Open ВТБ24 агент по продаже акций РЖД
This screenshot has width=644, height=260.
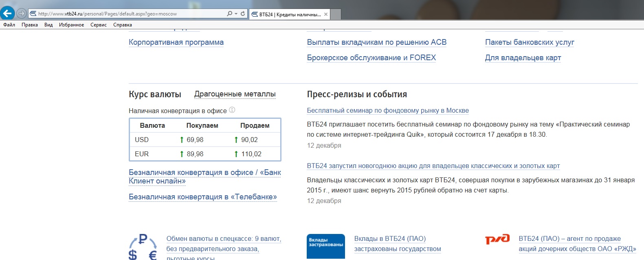click(x=577, y=244)
